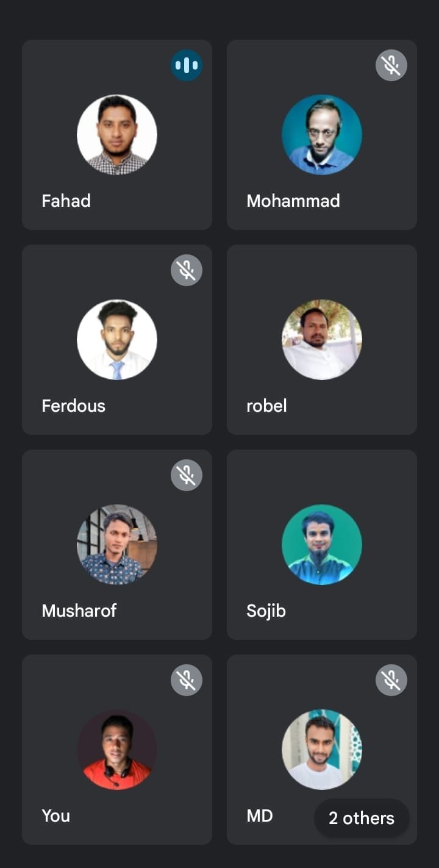The width and height of the screenshot is (439, 868).
Task: Click MD's muted microphone icon
Action: coord(391,680)
